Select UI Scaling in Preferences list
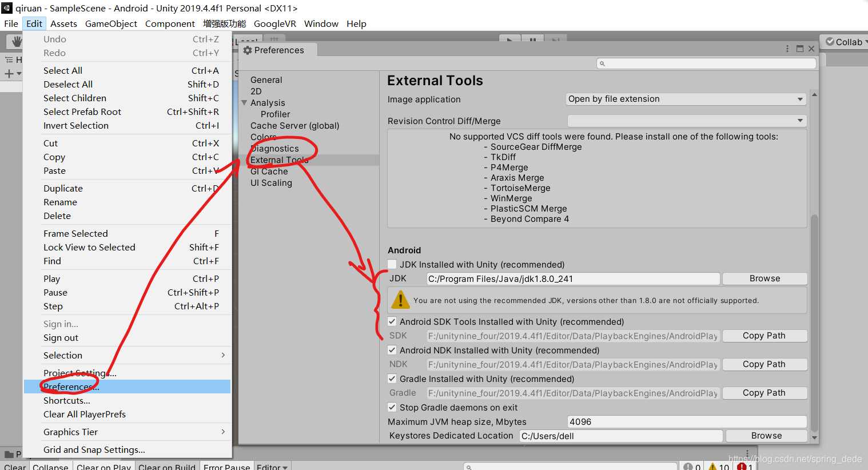The image size is (868, 470). point(271,183)
